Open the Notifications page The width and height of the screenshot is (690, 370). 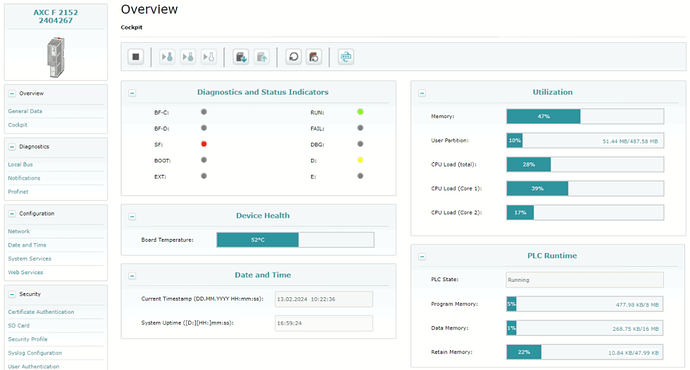tap(24, 178)
